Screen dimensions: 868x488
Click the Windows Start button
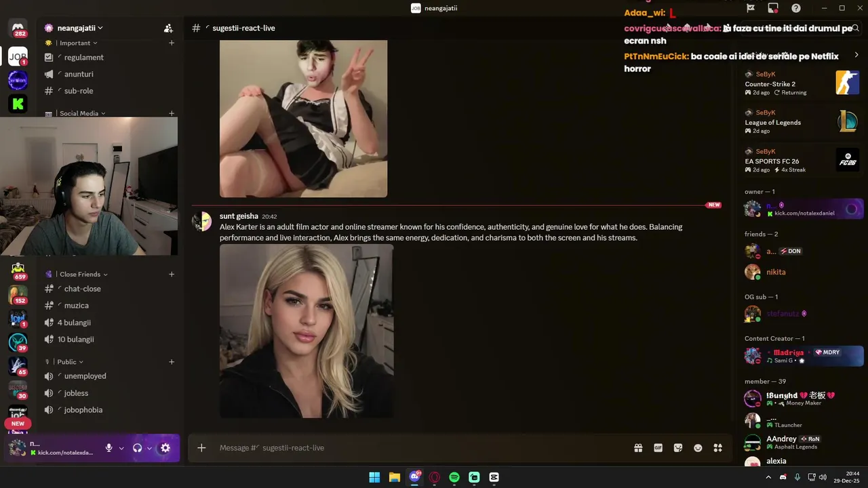[374, 477]
